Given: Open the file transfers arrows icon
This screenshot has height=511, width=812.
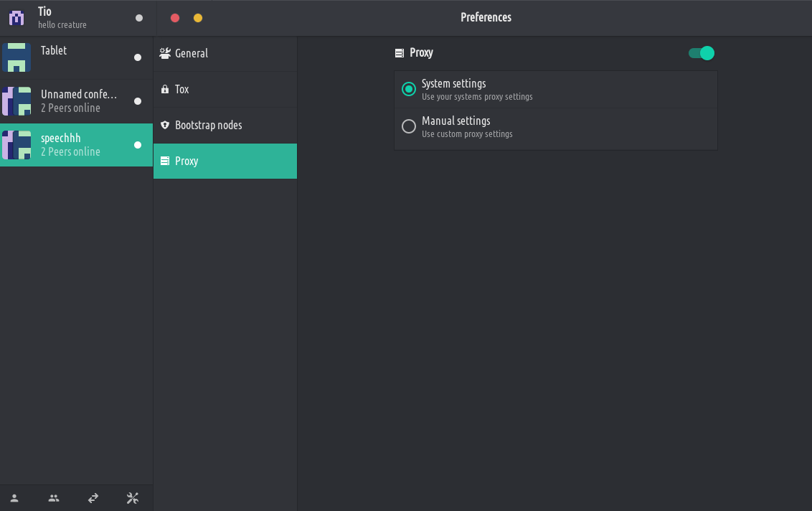Looking at the screenshot, I should click(93, 498).
